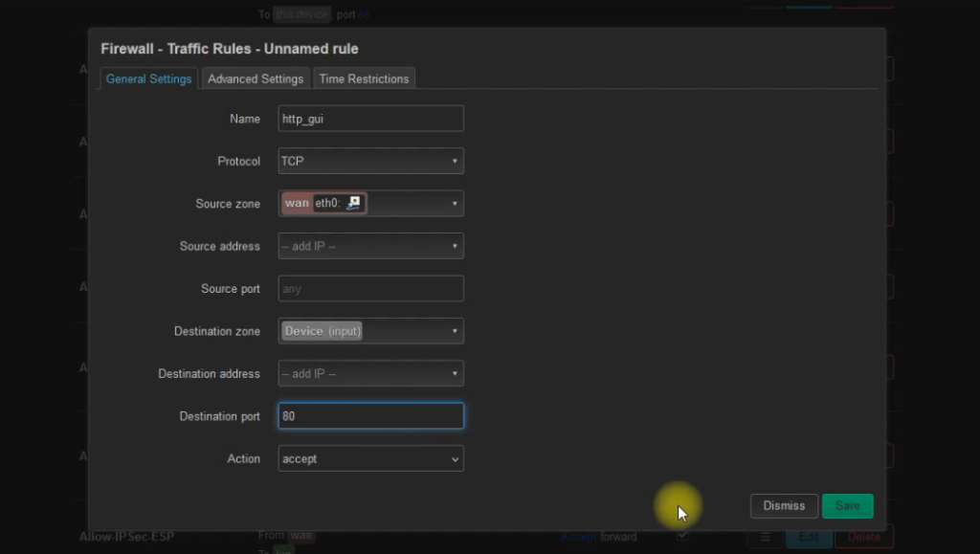Click the Destination port field showing 80
Viewport: 980px width, 554px height.
pyautogui.click(x=370, y=415)
